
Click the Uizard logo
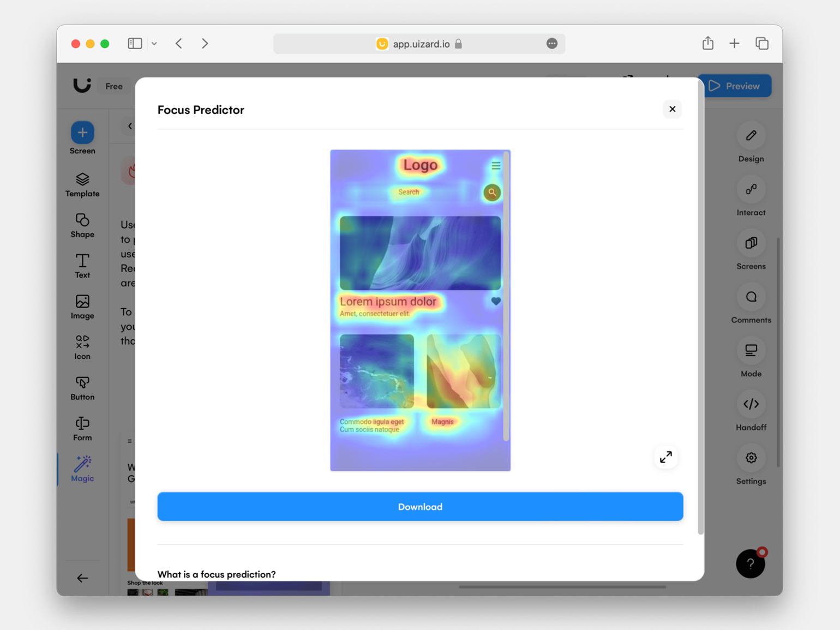82,85
